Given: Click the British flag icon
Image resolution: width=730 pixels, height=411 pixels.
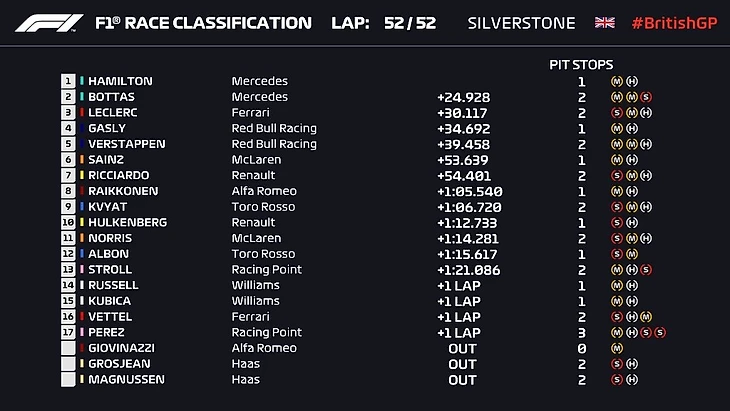Looking at the screenshot, I should (x=605, y=23).
